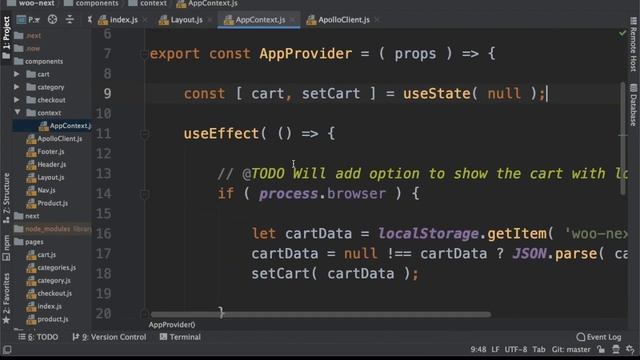Toggle the 2: Favorites tool window
Image resolution: width=640 pixels, height=360 pixels.
click(x=6, y=298)
